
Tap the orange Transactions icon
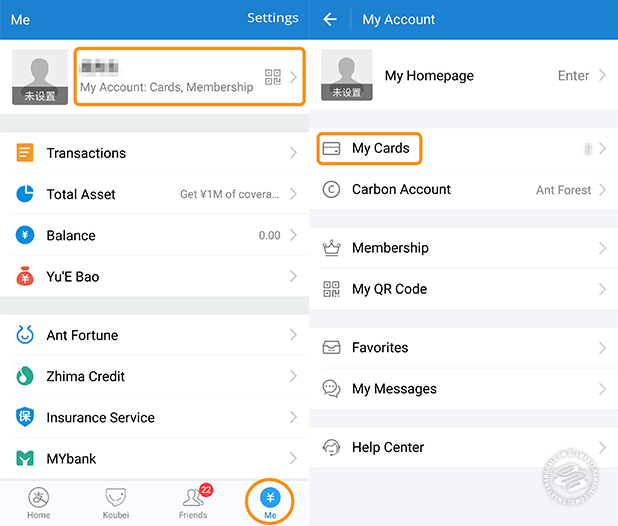click(x=25, y=153)
